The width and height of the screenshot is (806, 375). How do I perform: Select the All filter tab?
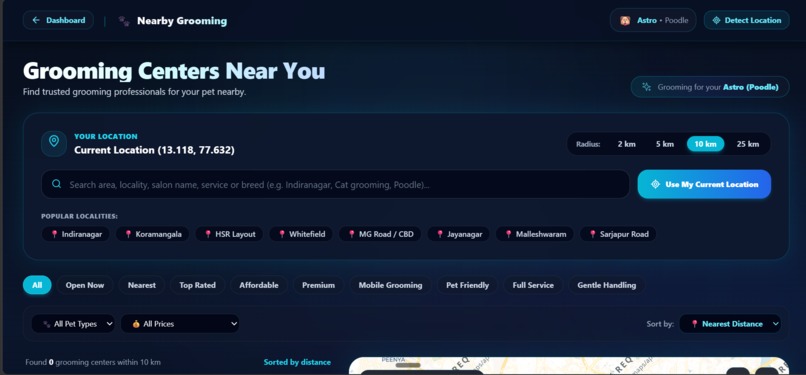tap(37, 285)
